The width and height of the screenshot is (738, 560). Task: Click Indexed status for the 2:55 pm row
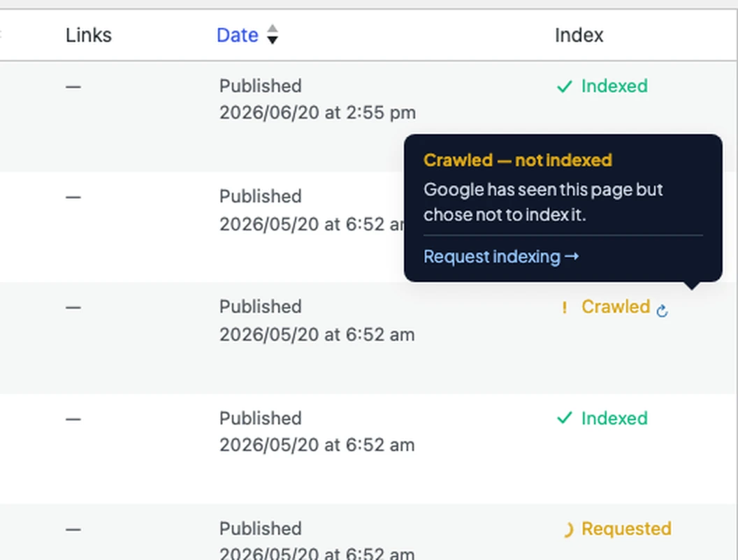614,86
